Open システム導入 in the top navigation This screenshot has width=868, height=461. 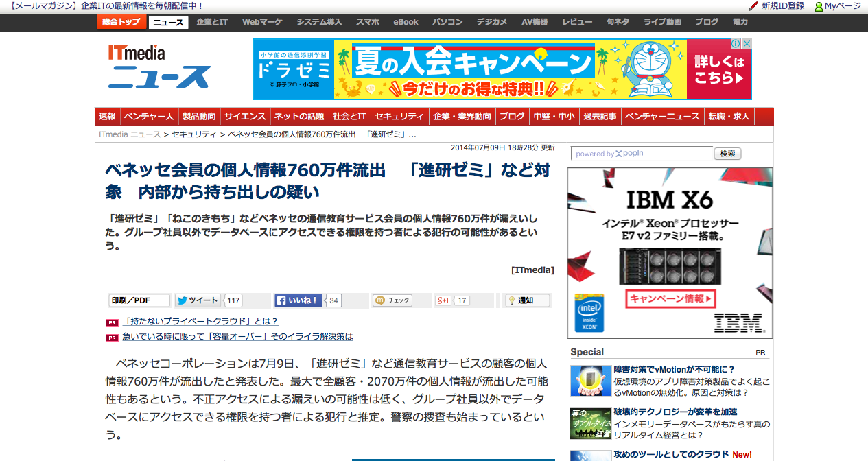(319, 22)
